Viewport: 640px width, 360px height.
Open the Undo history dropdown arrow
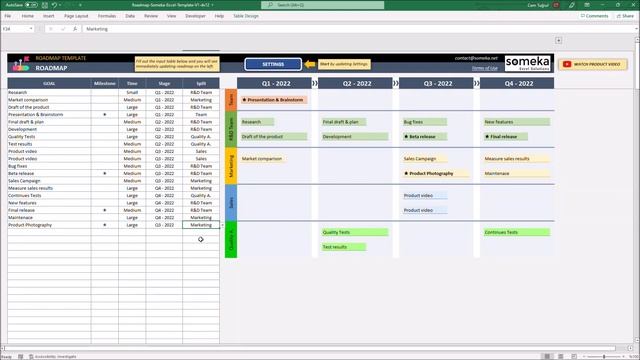pos(60,5)
